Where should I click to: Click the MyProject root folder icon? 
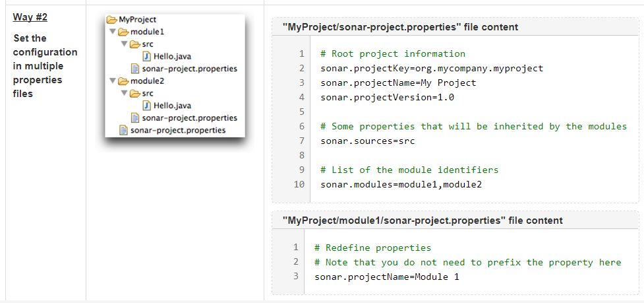pyautogui.click(x=113, y=20)
